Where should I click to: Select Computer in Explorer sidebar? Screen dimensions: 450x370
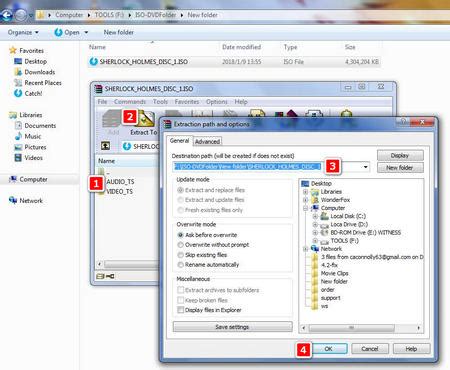pos(28,179)
